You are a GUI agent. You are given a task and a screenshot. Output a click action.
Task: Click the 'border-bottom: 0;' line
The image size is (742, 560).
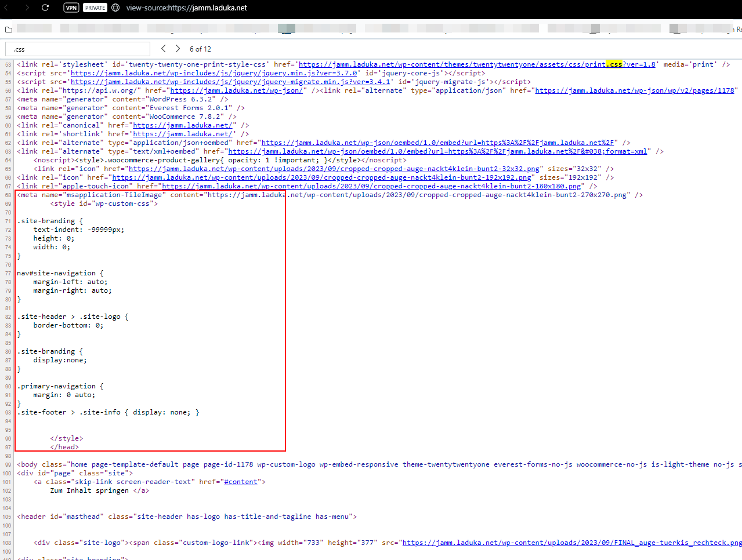pos(68,325)
